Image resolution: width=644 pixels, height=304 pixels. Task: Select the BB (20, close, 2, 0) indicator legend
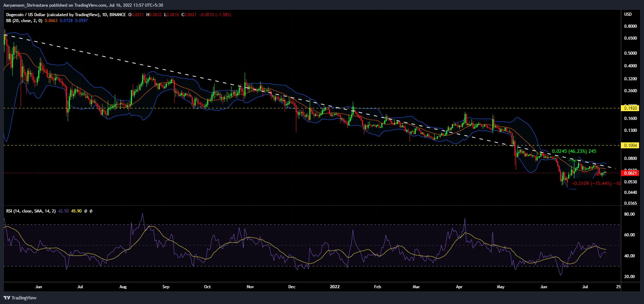(24, 21)
